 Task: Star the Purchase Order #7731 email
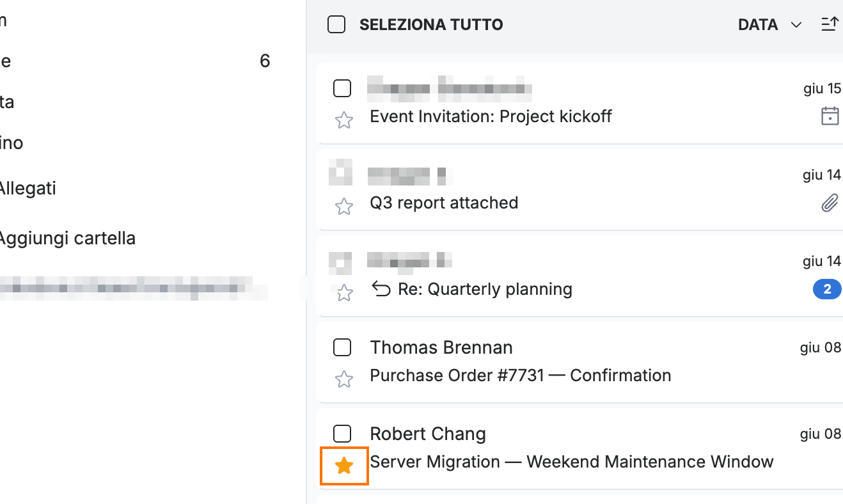pos(344,379)
